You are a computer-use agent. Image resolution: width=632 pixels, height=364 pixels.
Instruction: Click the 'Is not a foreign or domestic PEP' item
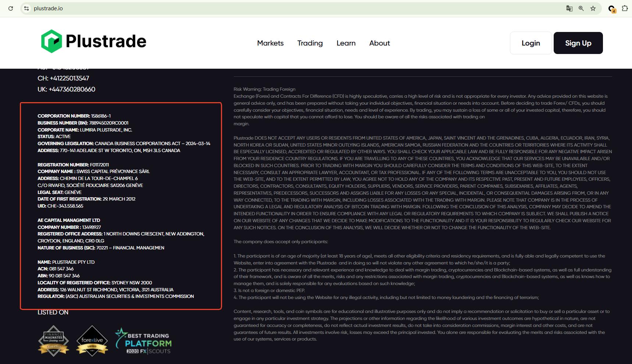click(269, 291)
